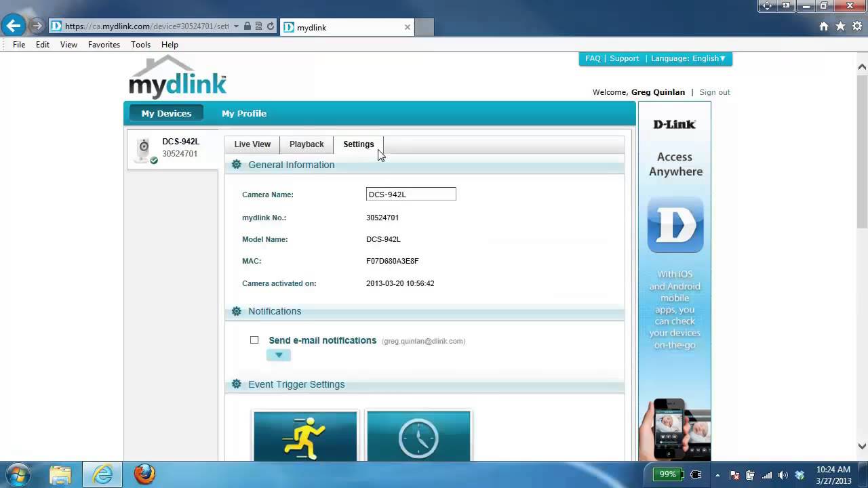
Task: Open a new blank tab
Action: (x=424, y=27)
